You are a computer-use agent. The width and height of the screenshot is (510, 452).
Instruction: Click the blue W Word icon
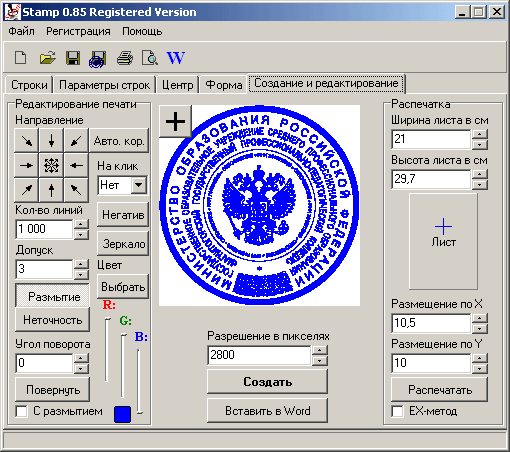click(x=175, y=58)
